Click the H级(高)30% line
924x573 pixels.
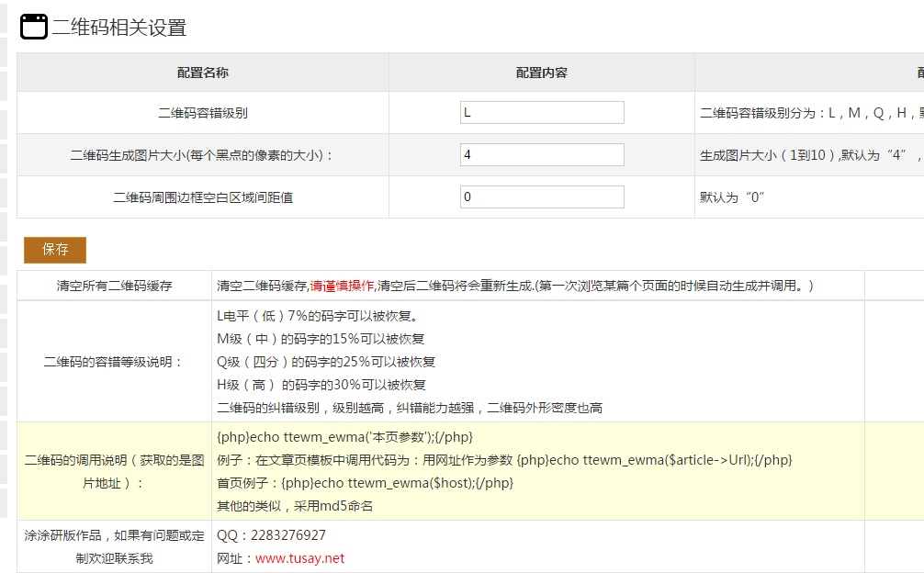pyautogui.click(x=321, y=385)
